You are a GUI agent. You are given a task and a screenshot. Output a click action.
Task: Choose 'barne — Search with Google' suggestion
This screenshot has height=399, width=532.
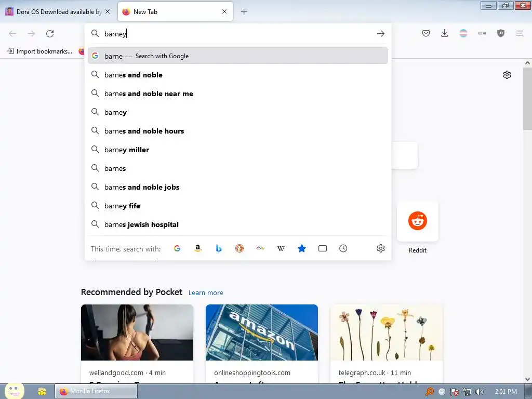[x=238, y=56]
